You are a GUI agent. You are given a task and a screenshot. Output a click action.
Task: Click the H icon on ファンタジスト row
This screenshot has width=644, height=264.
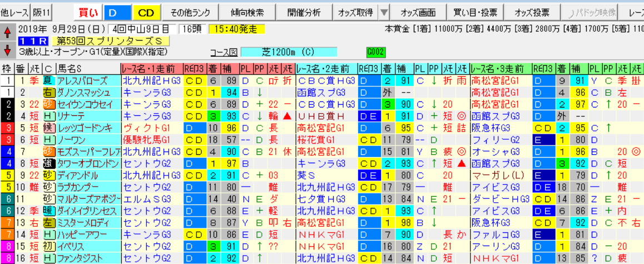coord(48,258)
